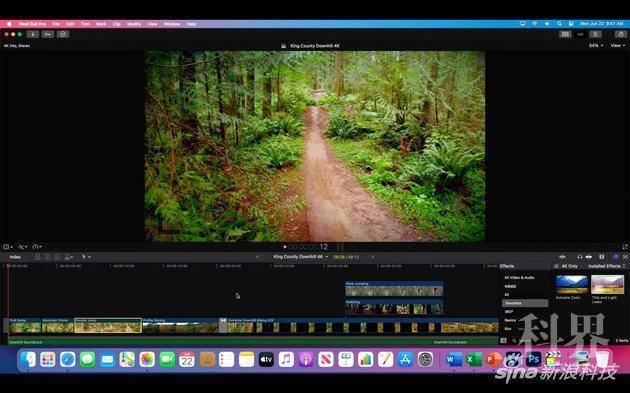
Task: Click the play button beside timecode
Action: (x=285, y=247)
